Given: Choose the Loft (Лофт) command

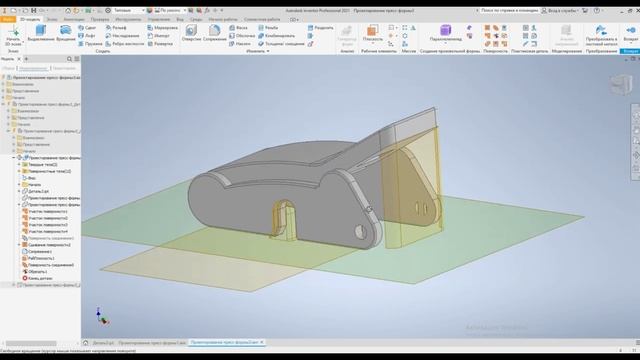Looking at the screenshot, I should pos(86,36).
